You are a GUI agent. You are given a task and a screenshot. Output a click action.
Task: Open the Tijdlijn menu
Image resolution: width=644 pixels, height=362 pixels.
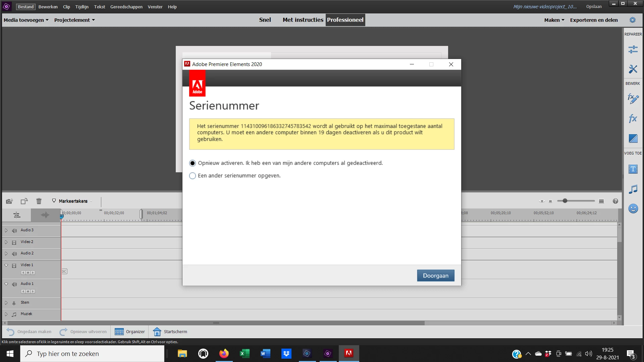pyautogui.click(x=82, y=7)
